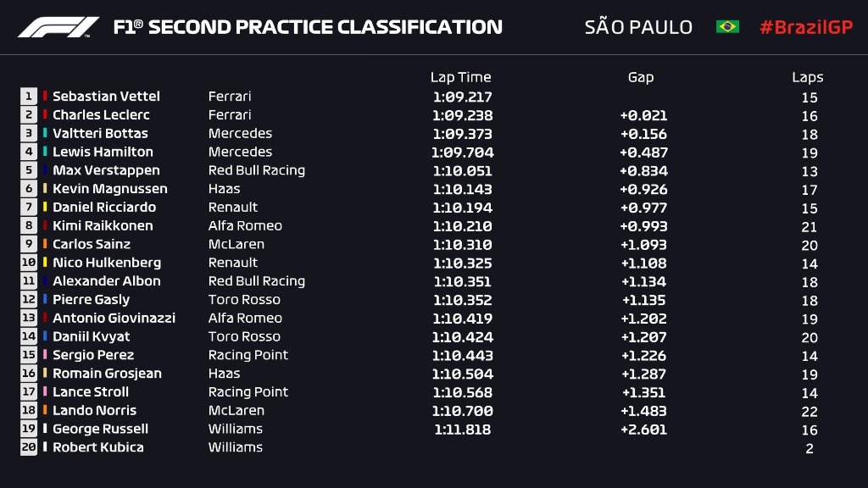Viewport: 868px width, 488px height.
Task: Click yellow Renault color bar beside Ricciardo
Action: [x=45, y=207]
